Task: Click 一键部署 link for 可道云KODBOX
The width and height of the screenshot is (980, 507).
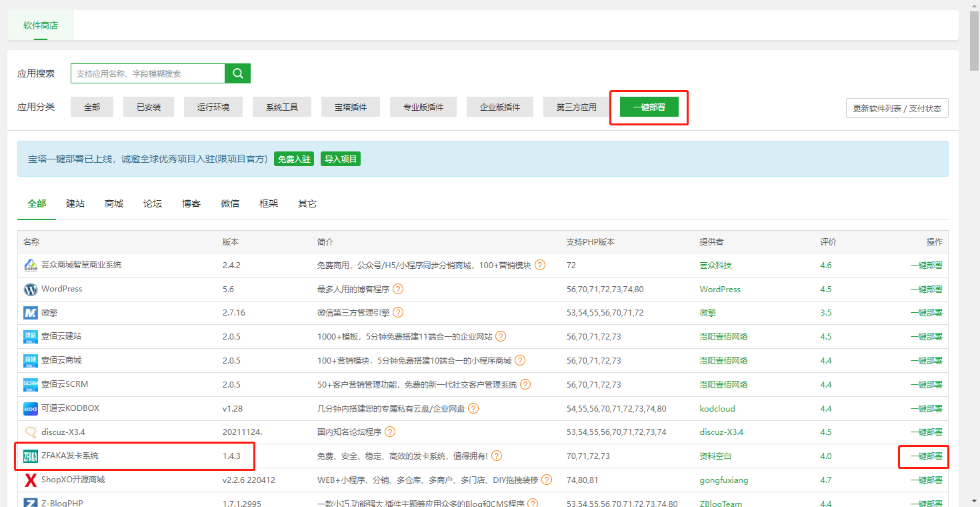Action: tap(926, 409)
